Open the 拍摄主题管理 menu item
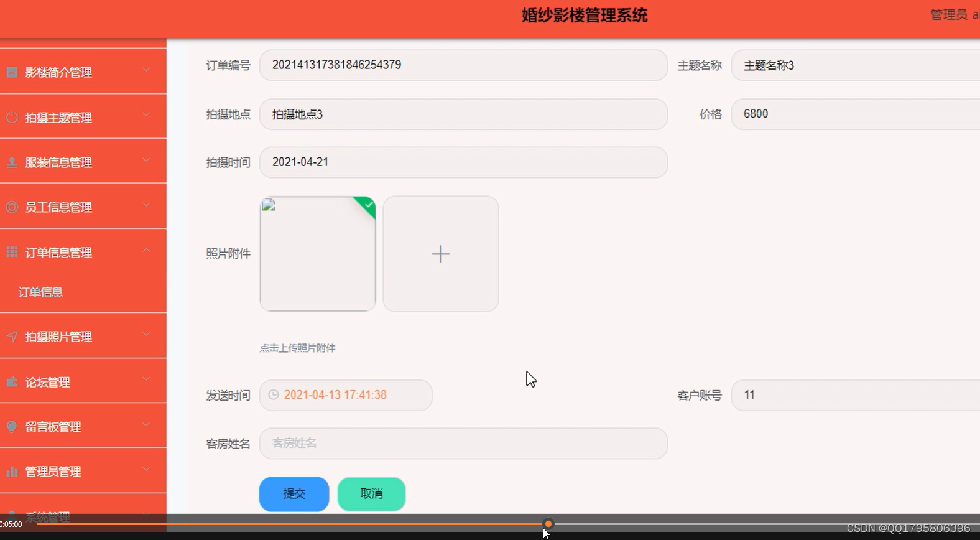The image size is (980, 540). (83, 116)
